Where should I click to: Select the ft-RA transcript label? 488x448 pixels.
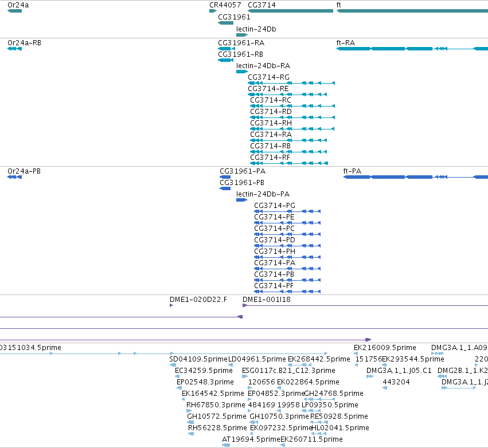coord(345,42)
